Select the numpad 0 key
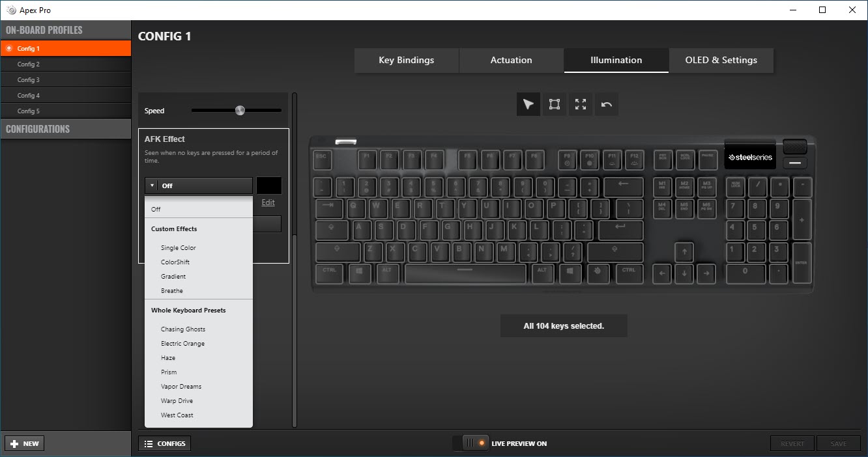The width and height of the screenshot is (868, 457). tap(745, 273)
